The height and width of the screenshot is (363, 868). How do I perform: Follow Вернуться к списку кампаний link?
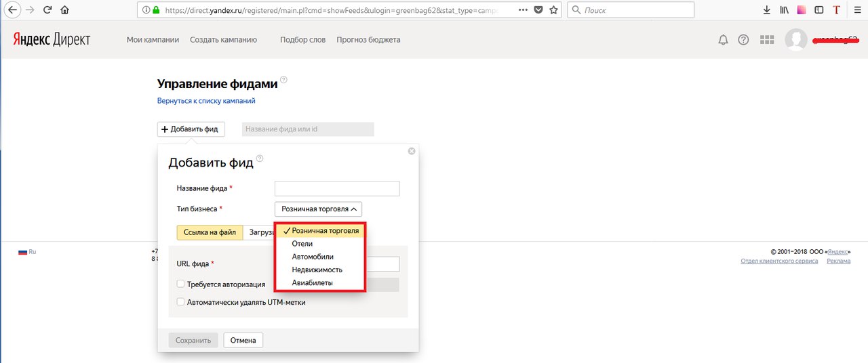click(206, 101)
